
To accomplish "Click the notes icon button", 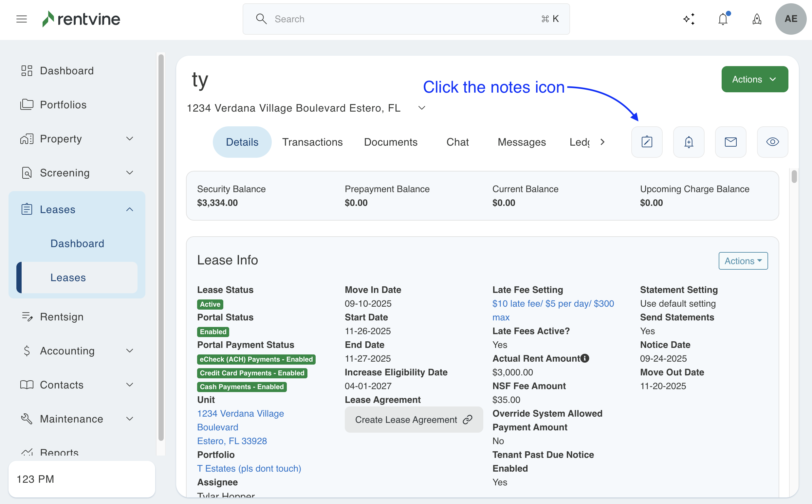I will 647,142.
